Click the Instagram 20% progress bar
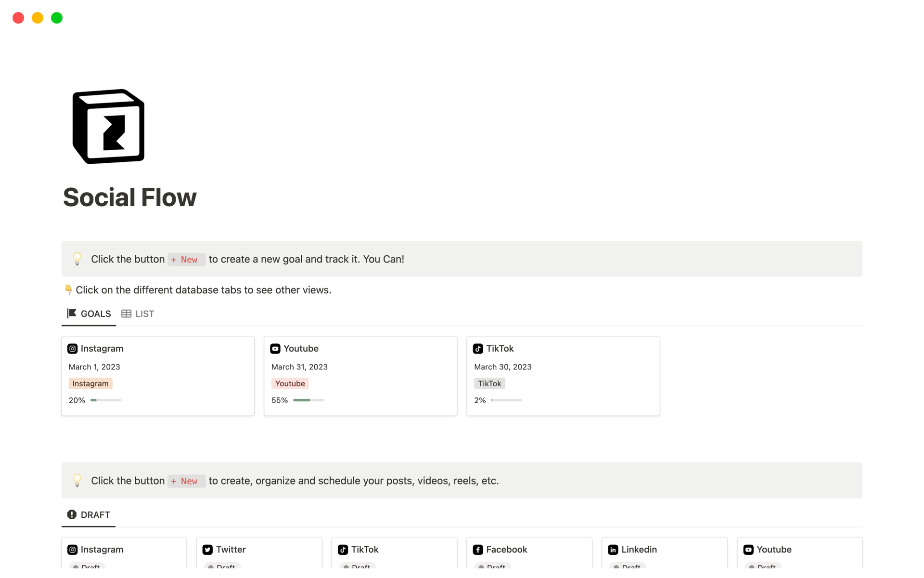 tap(106, 400)
